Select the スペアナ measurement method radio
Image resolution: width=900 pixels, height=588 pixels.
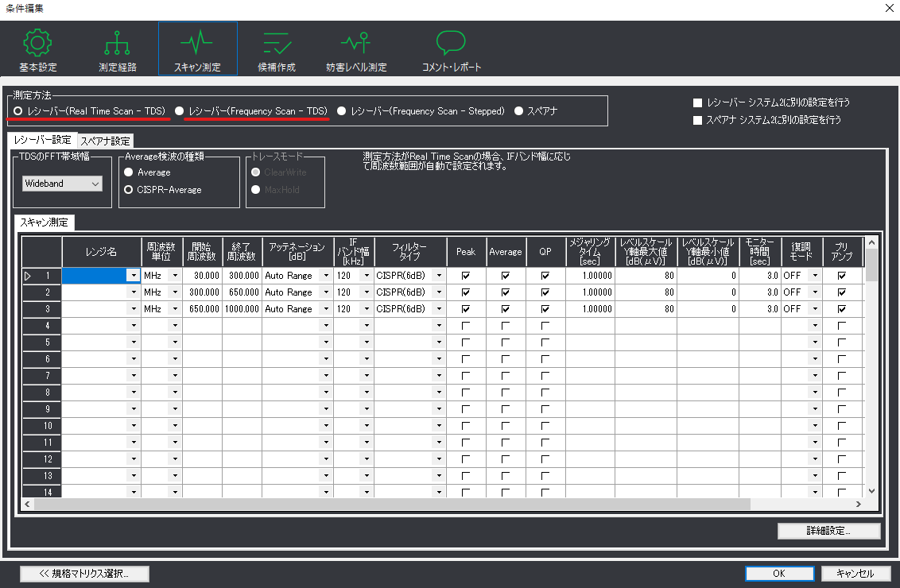point(519,111)
